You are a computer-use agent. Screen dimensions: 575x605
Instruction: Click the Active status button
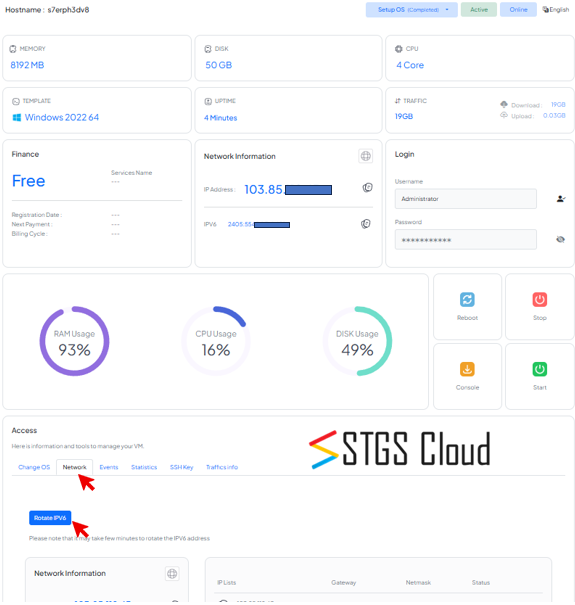[x=479, y=10]
